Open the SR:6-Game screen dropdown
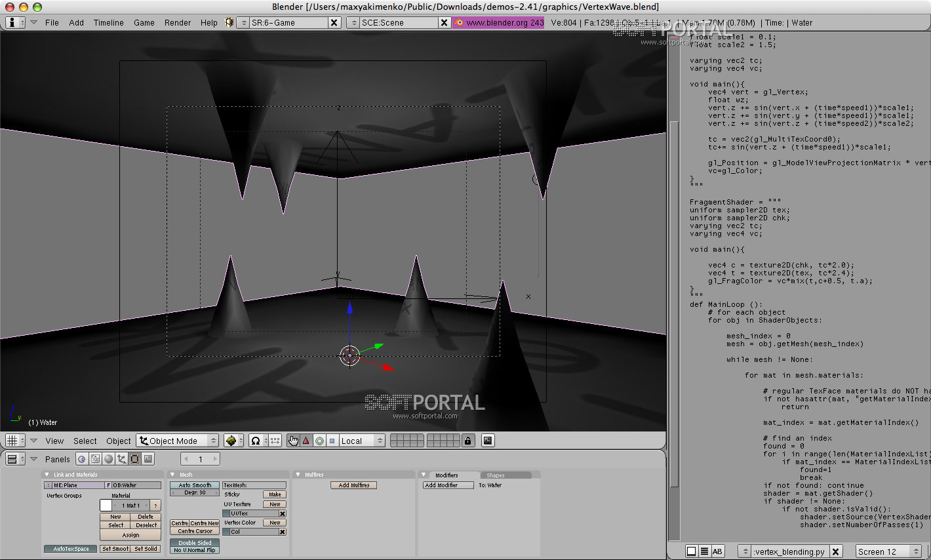 (x=243, y=22)
